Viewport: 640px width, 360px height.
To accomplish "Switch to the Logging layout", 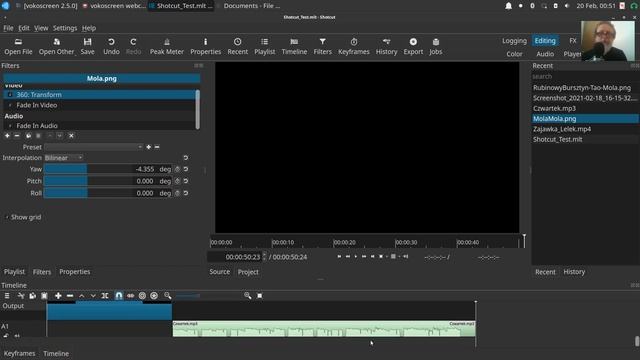I will tap(514, 41).
